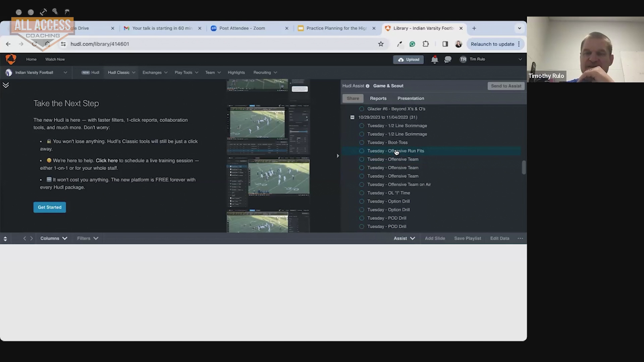Open the Filters dropdown

pyautogui.click(x=88, y=238)
